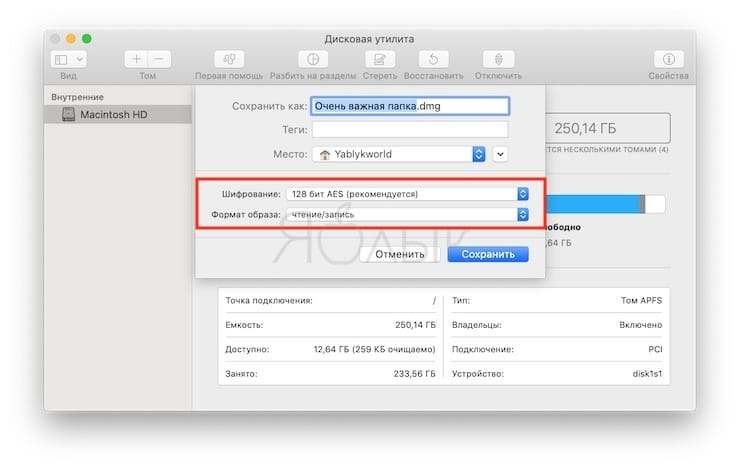Expand the View options chevron
This screenshot has width=740, height=469.
(x=80, y=59)
